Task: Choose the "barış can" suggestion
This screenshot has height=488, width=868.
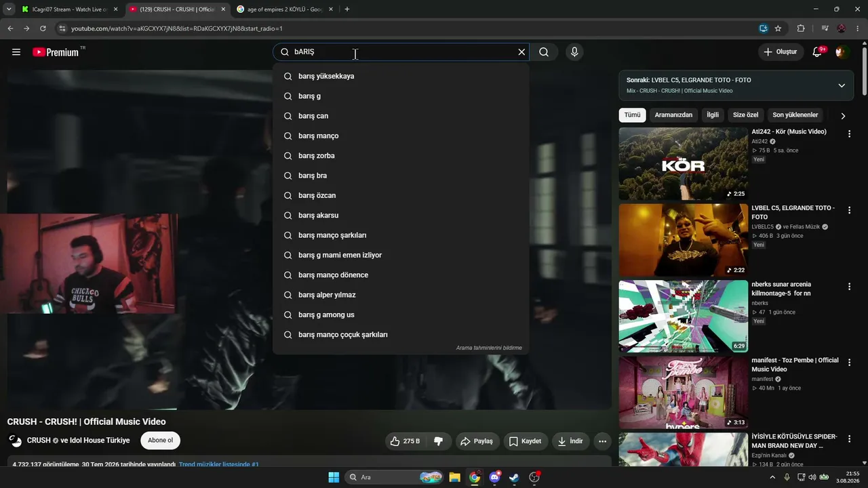Action: tap(401, 116)
